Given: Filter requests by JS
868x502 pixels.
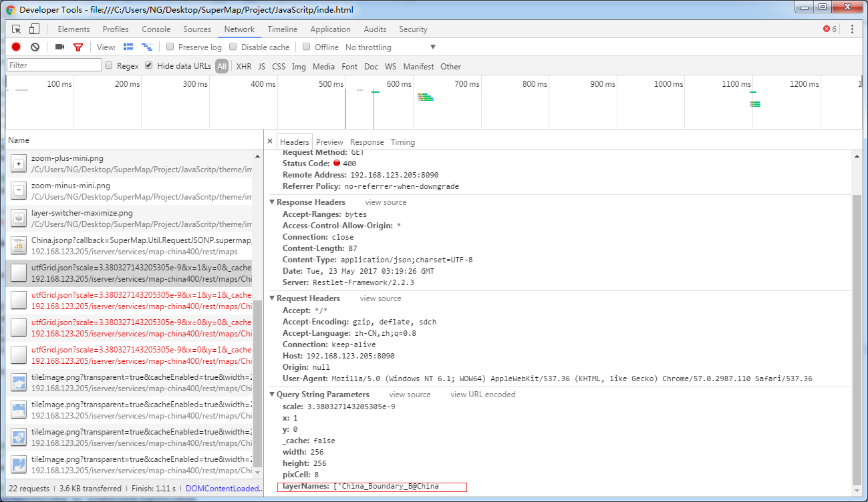Looking at the screenshot, I should (262, 66).
